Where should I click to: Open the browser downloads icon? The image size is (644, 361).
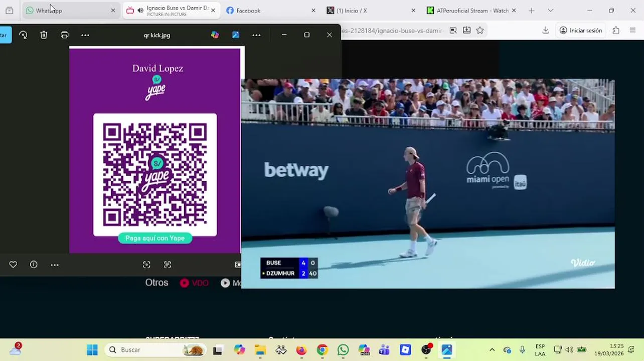coord(546,31)
